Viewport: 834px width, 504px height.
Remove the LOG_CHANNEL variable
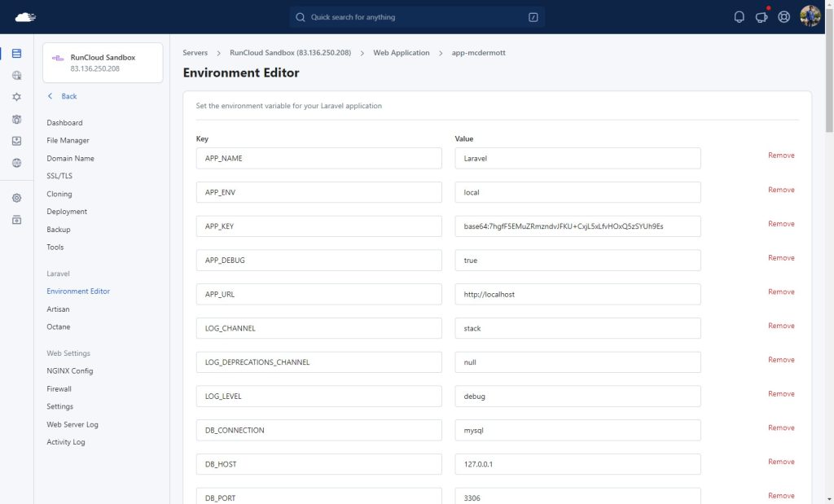pos(781,326)
